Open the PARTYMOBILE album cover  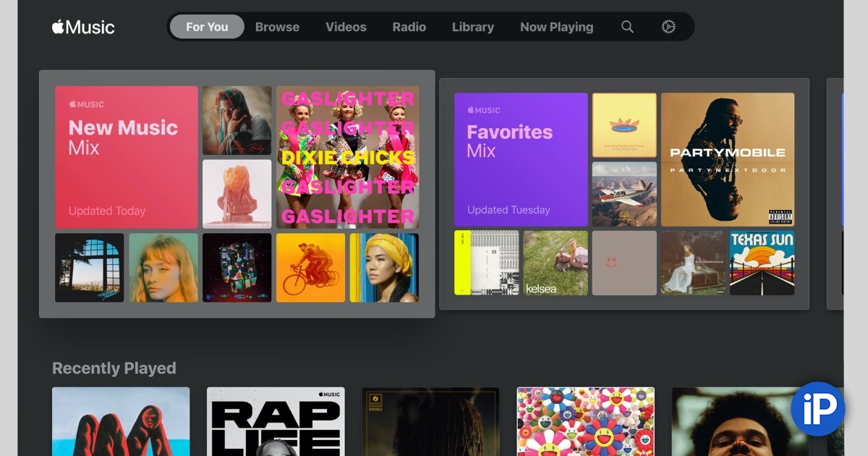coord(728,159)
